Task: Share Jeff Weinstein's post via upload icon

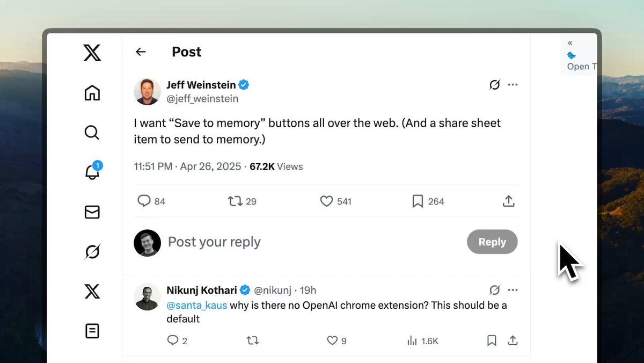Action: click(x=509, y=201)
